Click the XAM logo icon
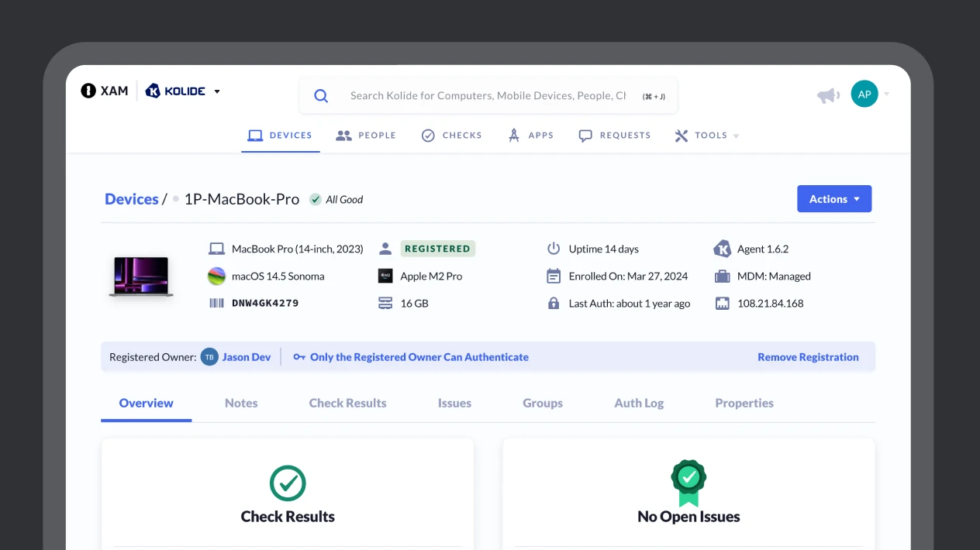 click(x=88, y=91)
